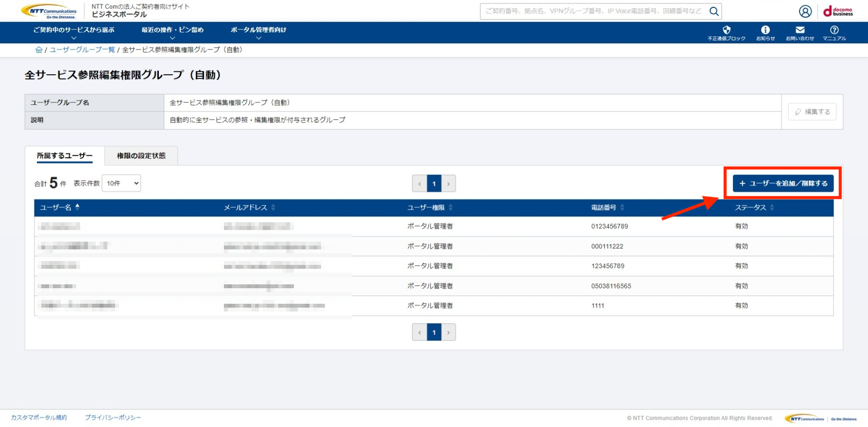This screenshot has height=427, width=868.
Task: Click ユーザーを追加/削除する button
Action: click(783, 183)
